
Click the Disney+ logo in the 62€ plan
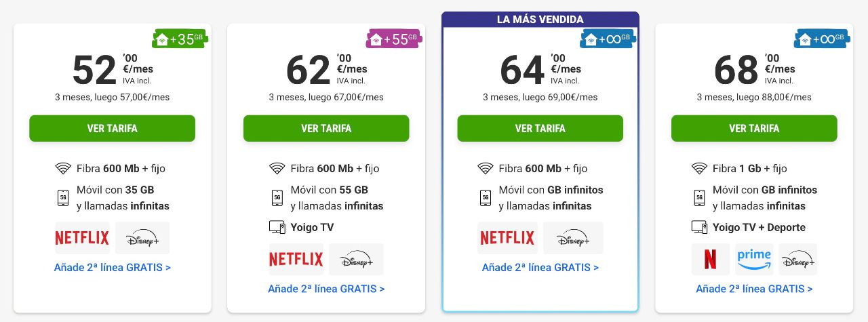point(356,260)
